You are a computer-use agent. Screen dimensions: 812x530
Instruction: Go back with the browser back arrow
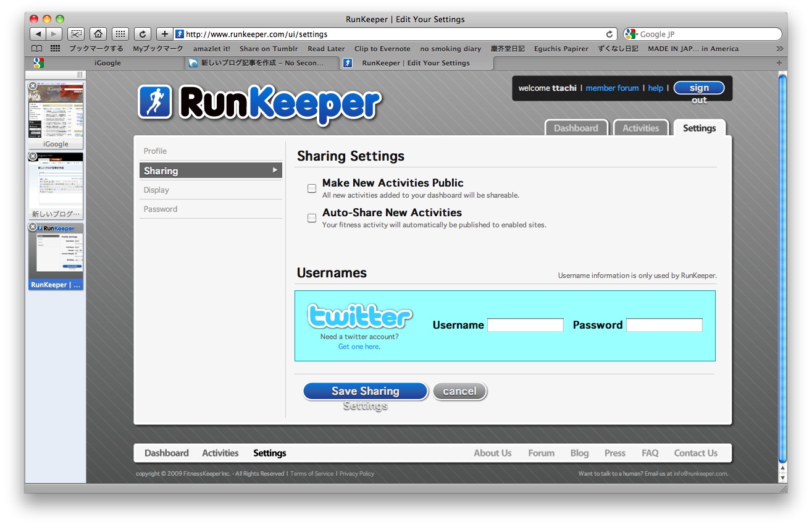click(x=38, y=34)
